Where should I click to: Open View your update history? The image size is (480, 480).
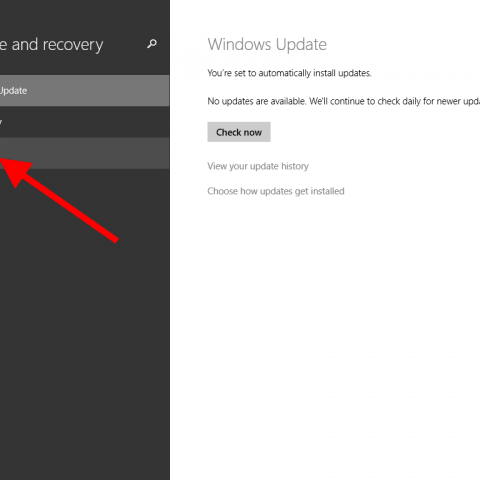coord(258,166)
